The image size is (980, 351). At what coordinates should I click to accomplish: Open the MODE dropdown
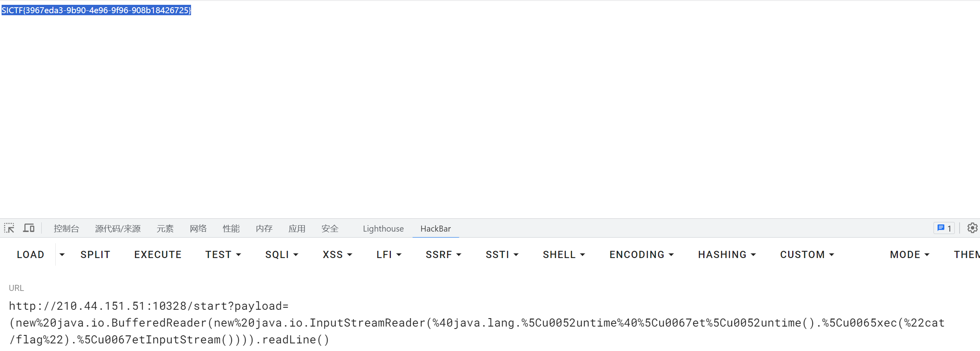coord(909,255)
